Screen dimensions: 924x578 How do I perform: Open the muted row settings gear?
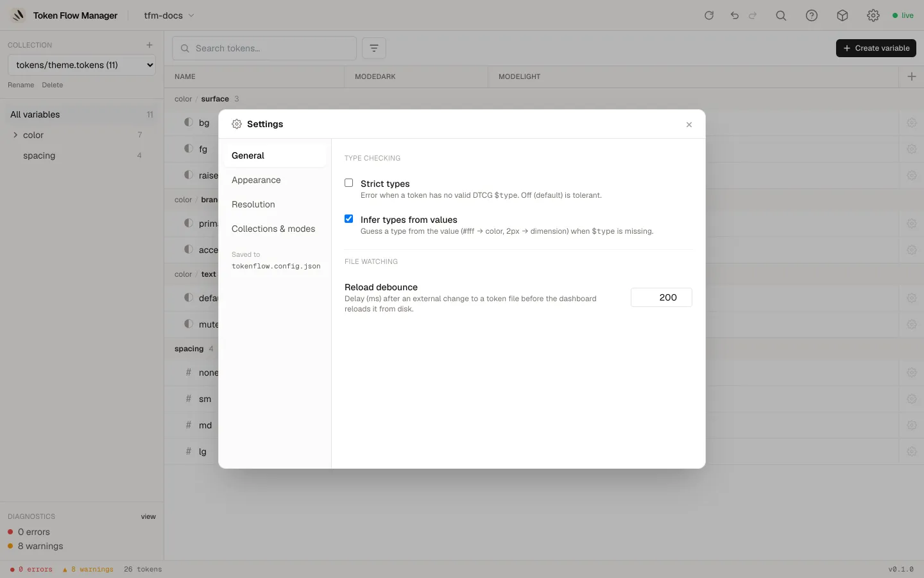tap(912, 324)
